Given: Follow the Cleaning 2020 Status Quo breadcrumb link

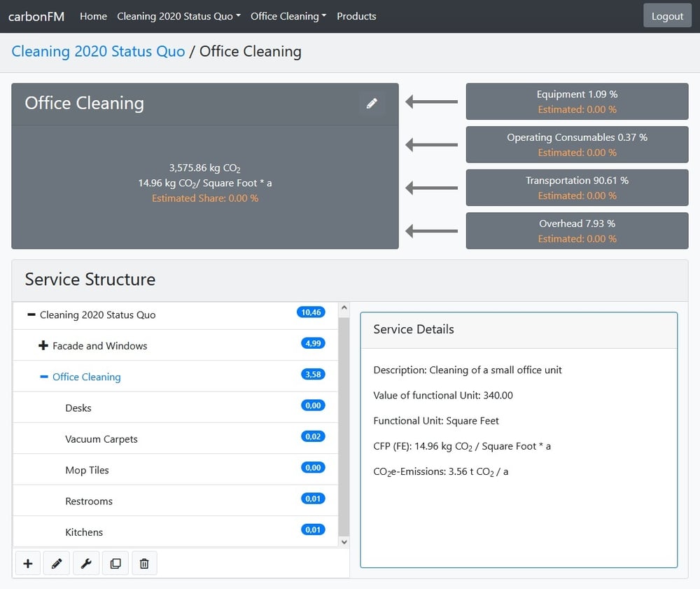Looking at the screenshot, I should click(x=98, y=51).
